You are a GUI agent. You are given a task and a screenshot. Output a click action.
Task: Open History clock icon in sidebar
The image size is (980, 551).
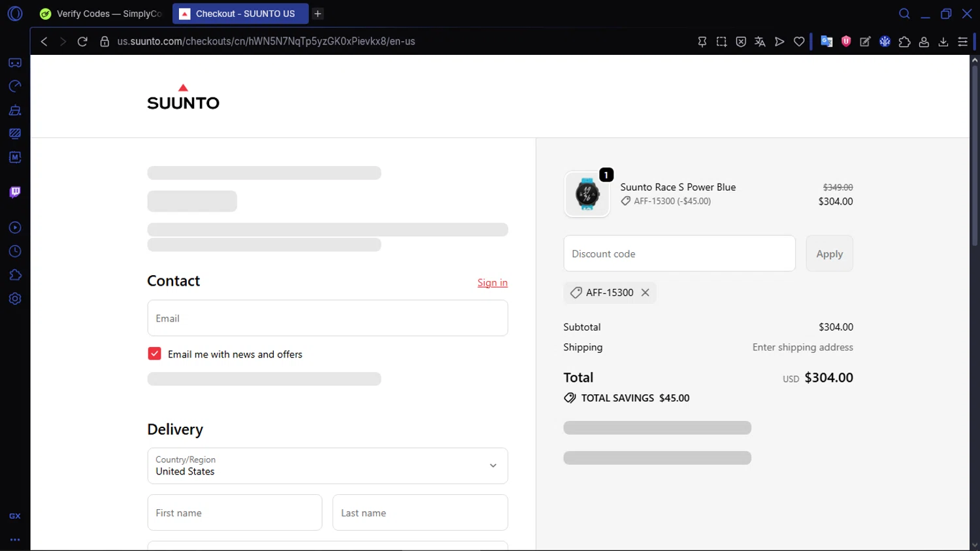[x=15, y=252]
